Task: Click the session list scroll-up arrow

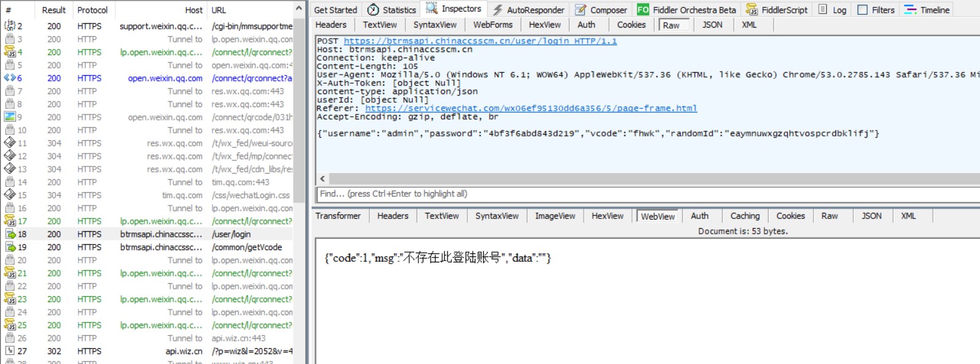Action: click(x=299, y=9)
